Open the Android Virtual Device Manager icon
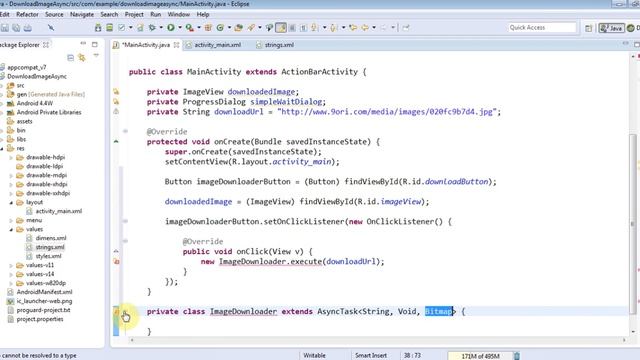Image resolution: width=640 pixels, height=360 pixels. pos(109,27)
